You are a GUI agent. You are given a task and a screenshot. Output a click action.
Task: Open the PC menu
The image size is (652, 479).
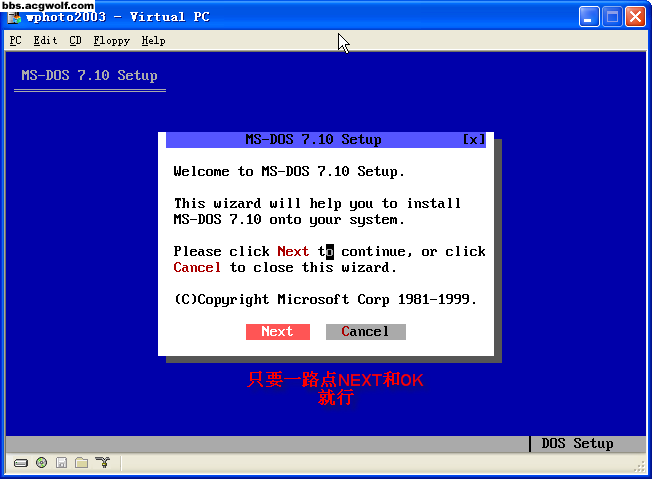pos(15,41)
